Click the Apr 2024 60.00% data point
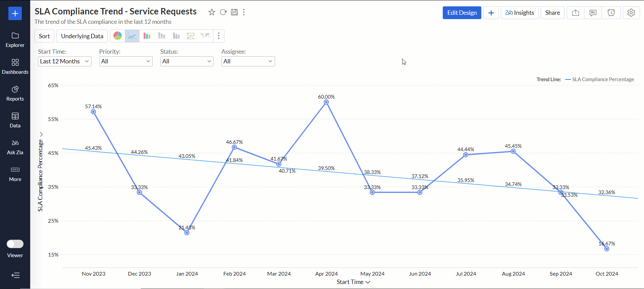 point(326,102)
